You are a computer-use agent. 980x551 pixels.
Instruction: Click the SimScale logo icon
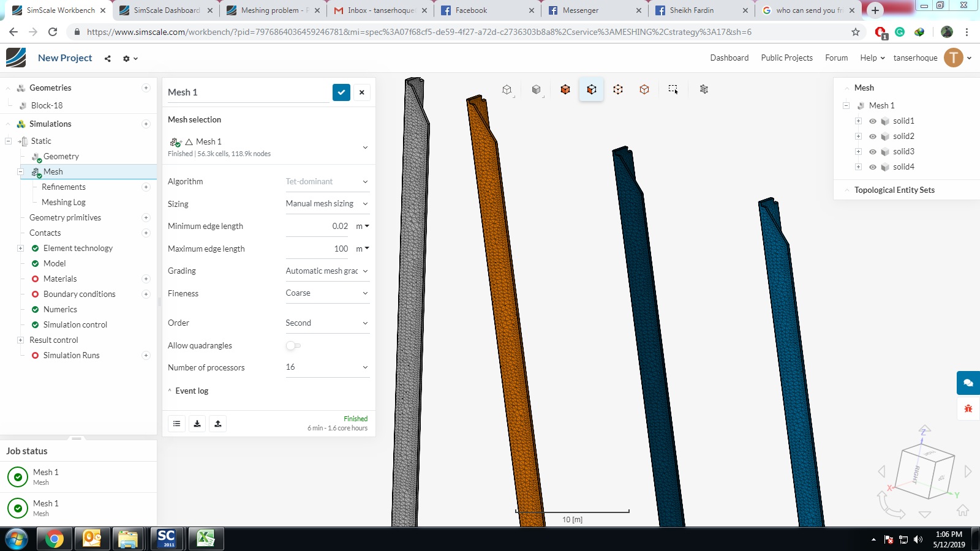tap(17, 58)
